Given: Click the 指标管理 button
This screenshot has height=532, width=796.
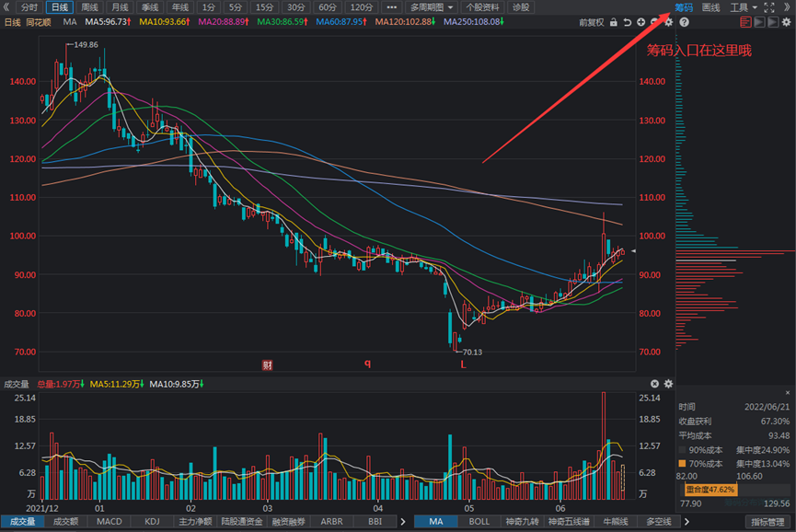Looking at the screenshot, I should pyautogui.click(x=767, y=522).
